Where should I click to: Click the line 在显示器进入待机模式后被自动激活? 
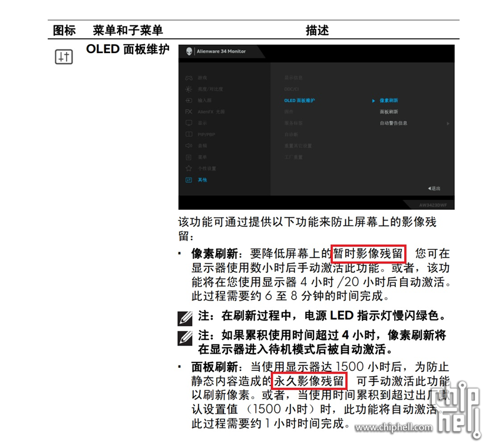(295, 349)
